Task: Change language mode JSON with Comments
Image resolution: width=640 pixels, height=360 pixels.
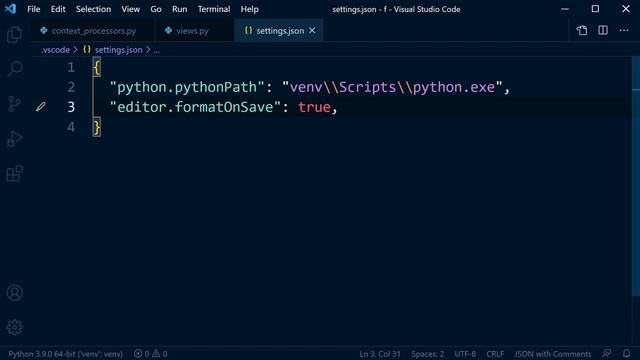Action: pyautogui.click(x=552, y=354)
